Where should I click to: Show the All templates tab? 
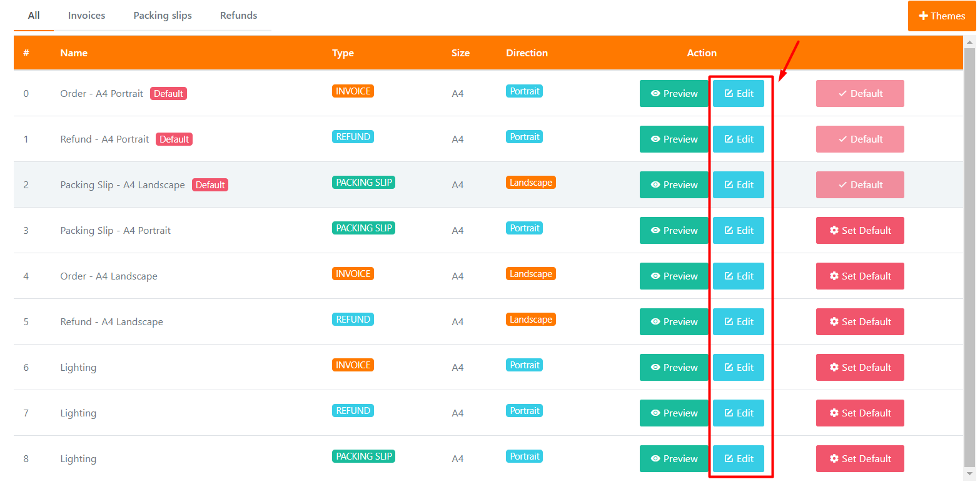[x=34, y=16]
